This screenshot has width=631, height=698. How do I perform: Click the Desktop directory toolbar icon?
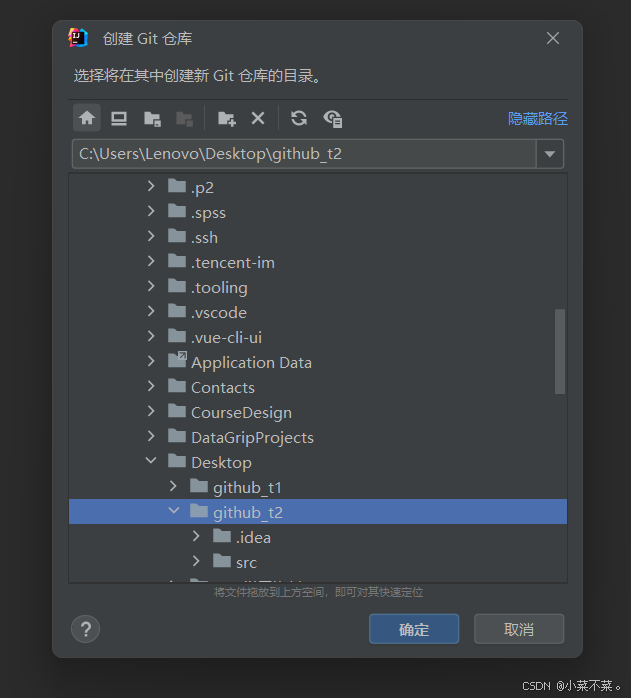click(x=119, y=118)
